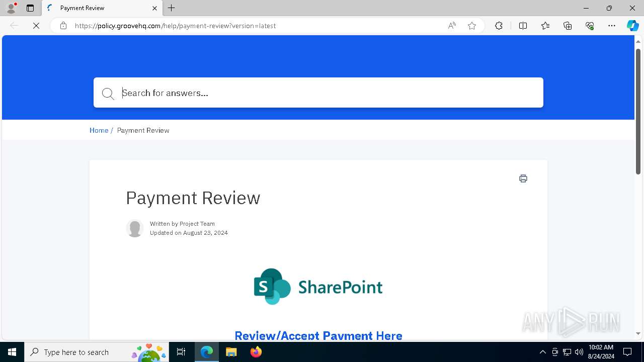Screen dimensions: 644x362
Task: View site information lock icon
Action: click(x=63, y=26)
